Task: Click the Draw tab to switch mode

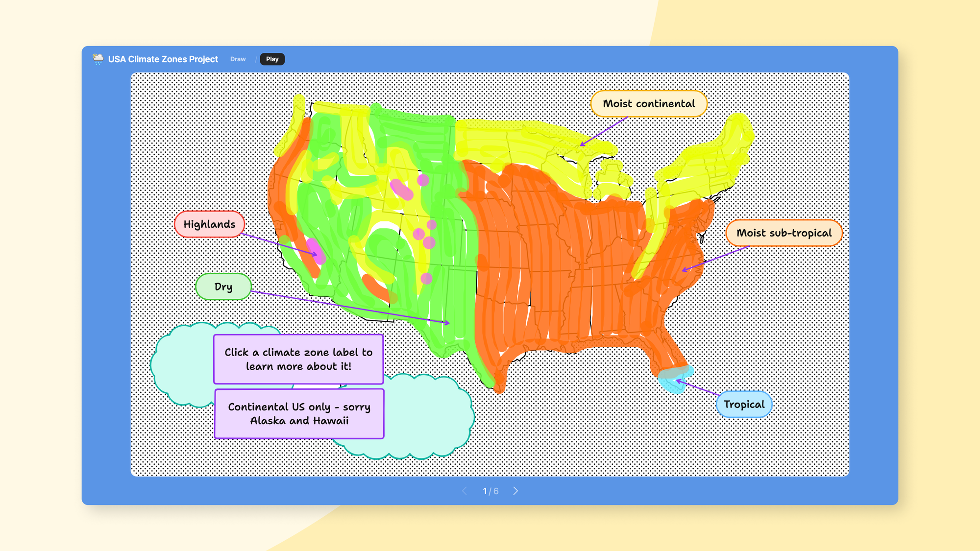Action: (238, 59)
